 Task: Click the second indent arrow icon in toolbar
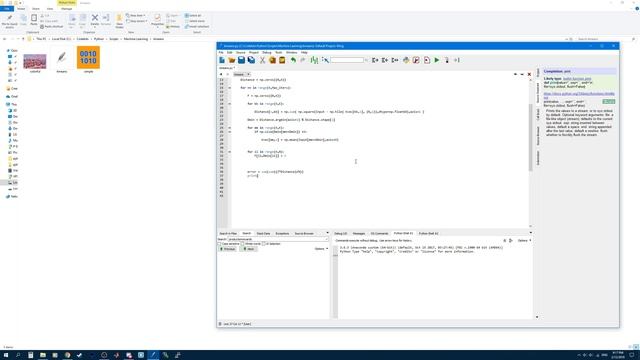[x=385, y=60]
